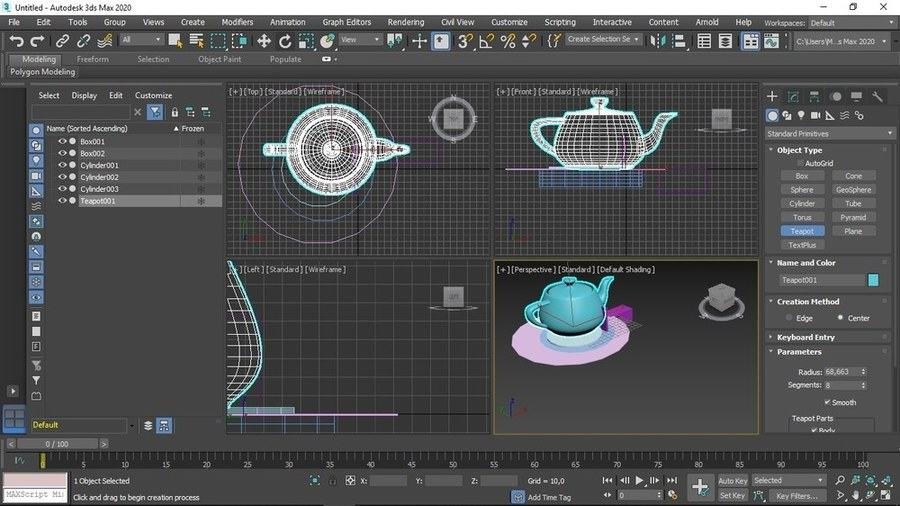Open Select by Name dialog icon
The image size is (900, 506).
pyautogui.click(x=196, y=41)
